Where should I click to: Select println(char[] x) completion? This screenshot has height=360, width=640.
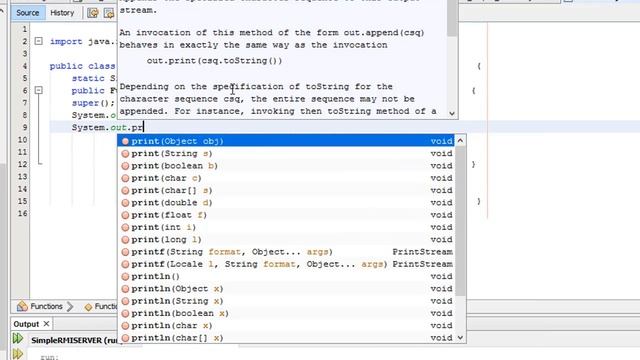[x=286, y=338]
